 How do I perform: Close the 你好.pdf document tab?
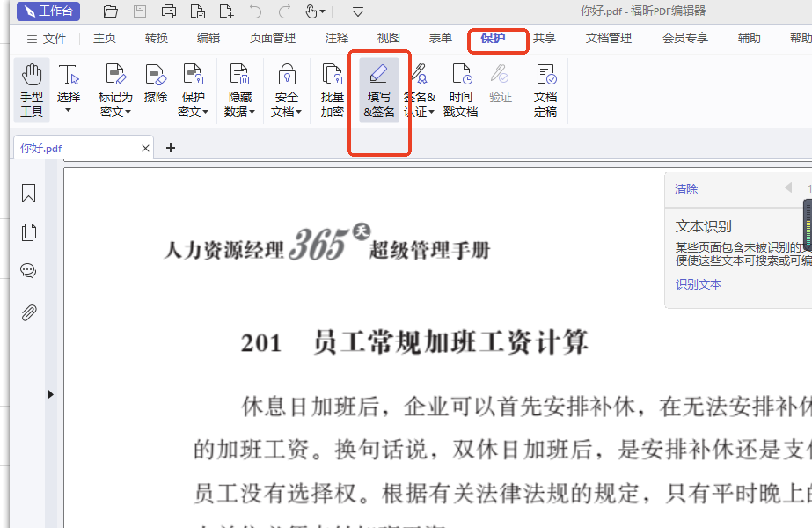[145, 148]
